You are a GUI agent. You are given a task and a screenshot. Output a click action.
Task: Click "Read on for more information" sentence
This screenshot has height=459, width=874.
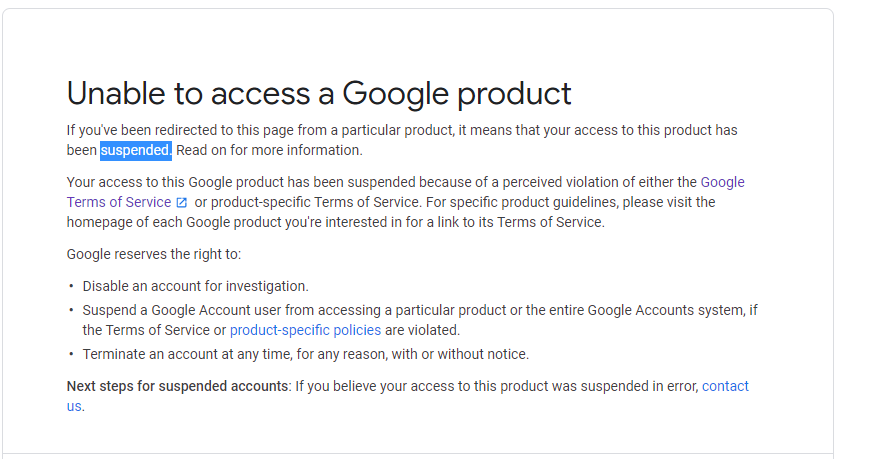pos(269,151)
